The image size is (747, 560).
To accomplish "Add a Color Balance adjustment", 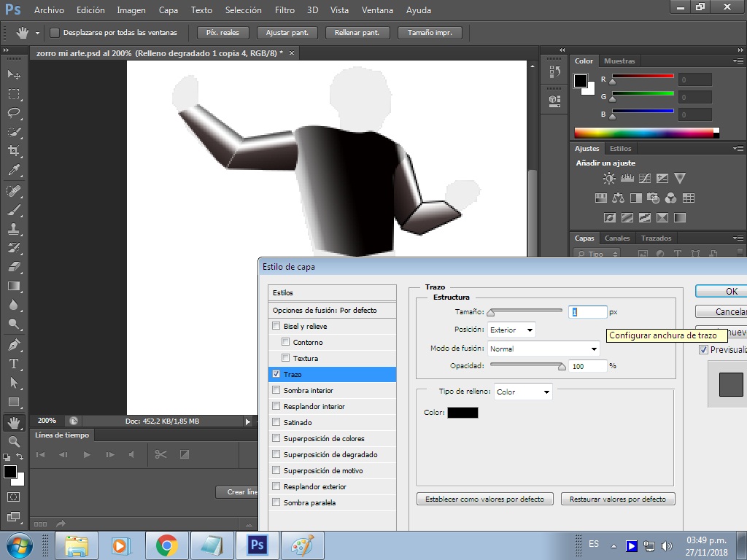I will 619,198.
